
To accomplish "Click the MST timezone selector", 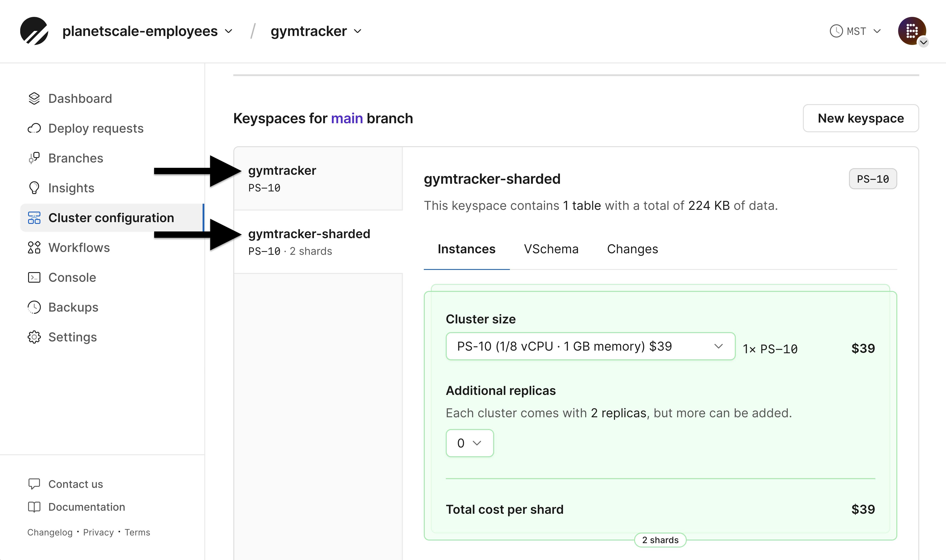I will pyautogui.click(x=856, y=31).
